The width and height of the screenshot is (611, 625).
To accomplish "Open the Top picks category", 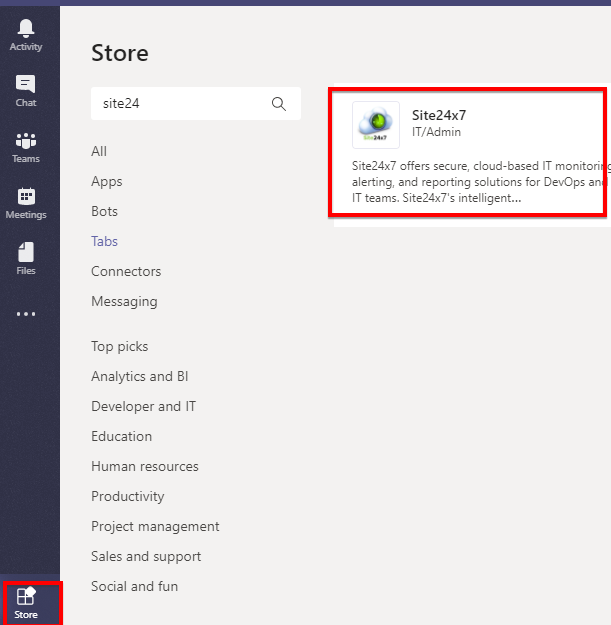I will click(120, 346).
